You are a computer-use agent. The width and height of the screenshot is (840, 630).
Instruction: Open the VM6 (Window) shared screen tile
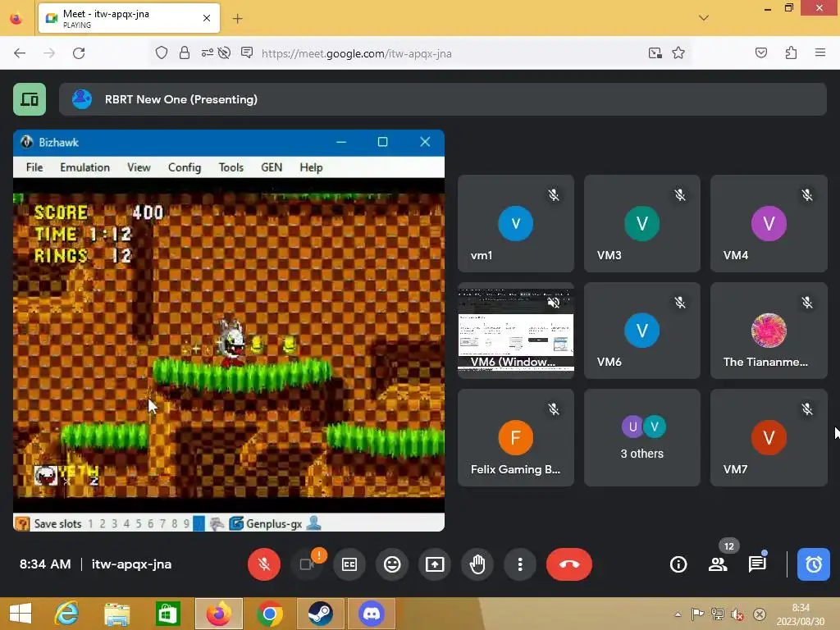(x=516, y=331)
